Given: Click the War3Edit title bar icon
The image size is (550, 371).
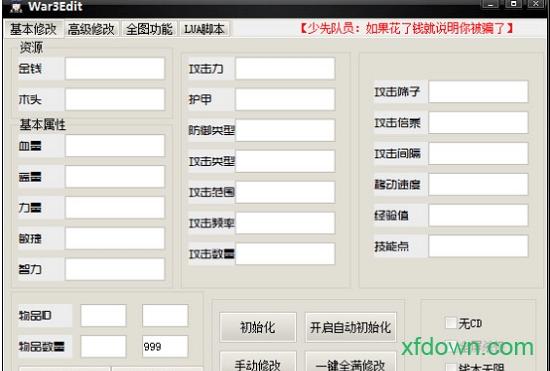Looking at the screenshot, I should [x=15, y=6].
